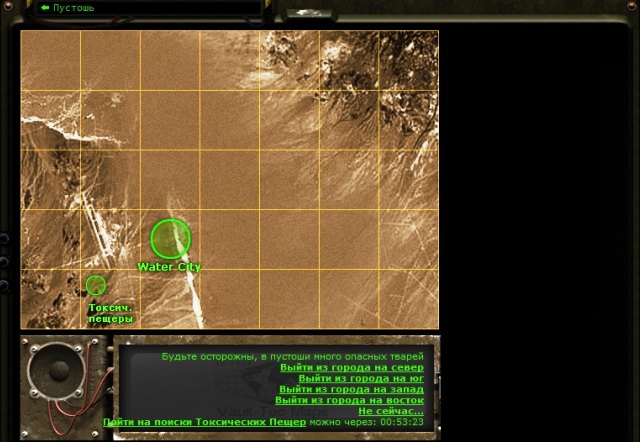Open the Пустошь title text
This screenshot has height=442, width=640.
(x=73, y=8)
